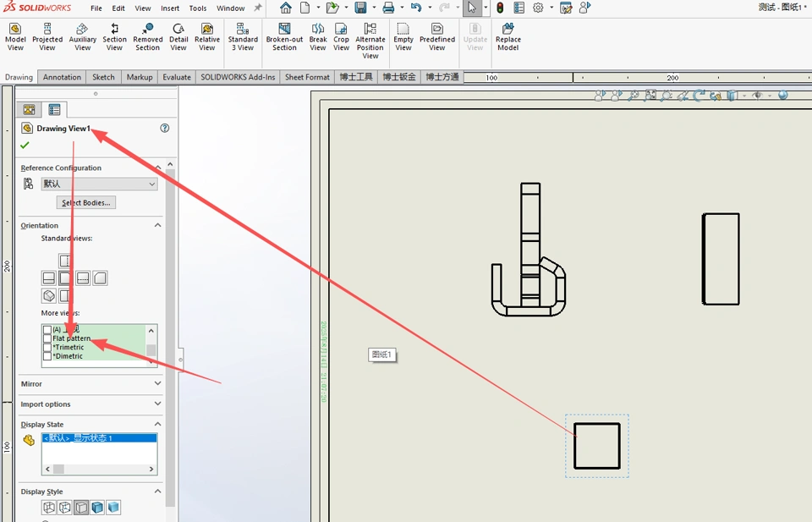This screenshot has width=812, height=522.
Task: Add a Projected View
Action: point(47,36)
